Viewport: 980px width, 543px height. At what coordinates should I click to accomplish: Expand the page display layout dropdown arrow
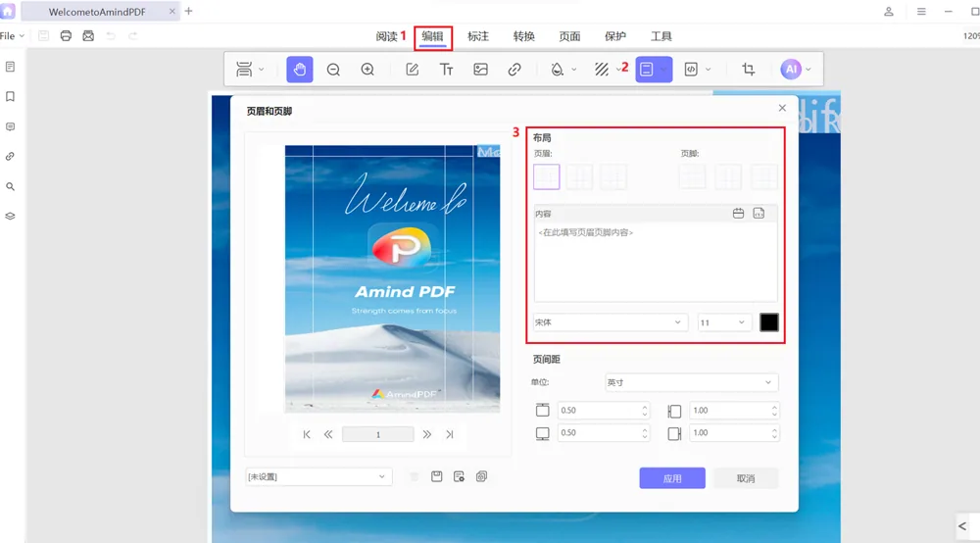click(x=262, y=70)
